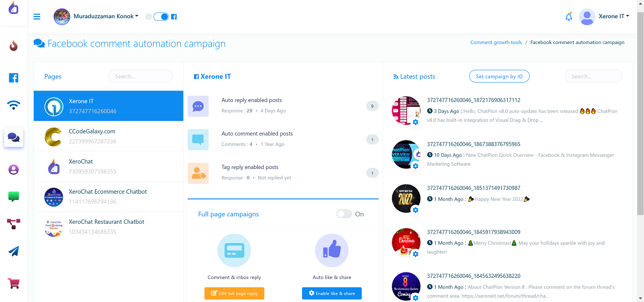Toggle the Instagram/Facebook switch
Screen dimensions: 644x302
pos(161,17)
